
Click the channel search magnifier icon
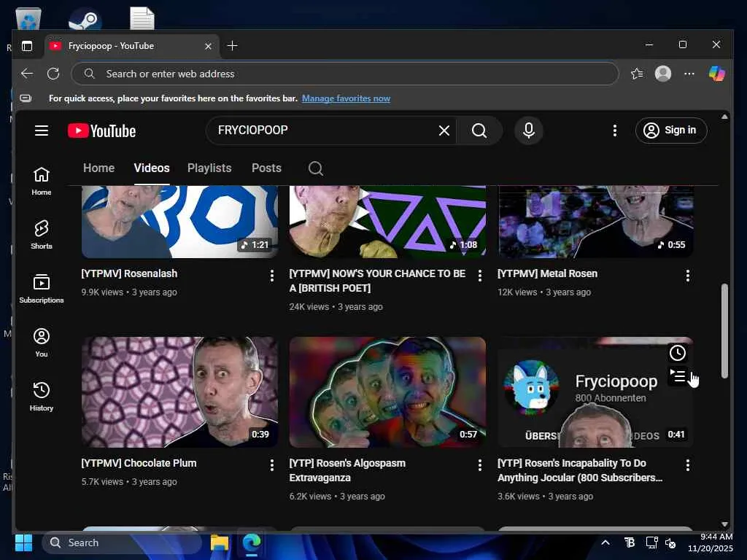[315, 168]
